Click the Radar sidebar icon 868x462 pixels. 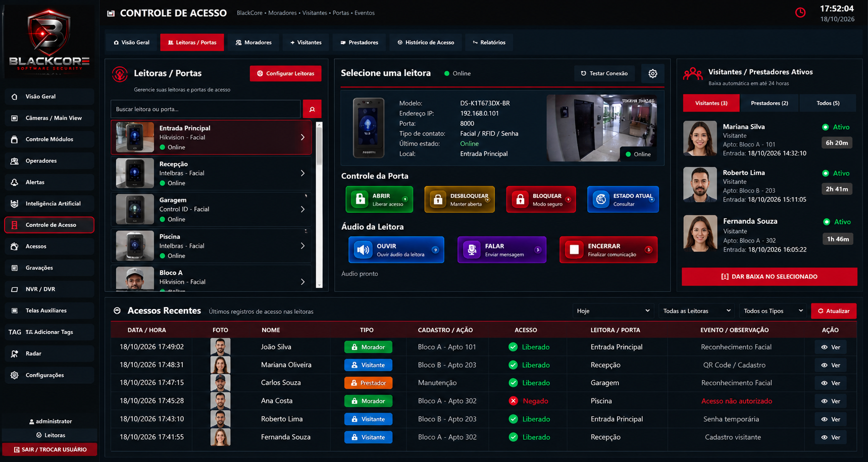[15, 353]
